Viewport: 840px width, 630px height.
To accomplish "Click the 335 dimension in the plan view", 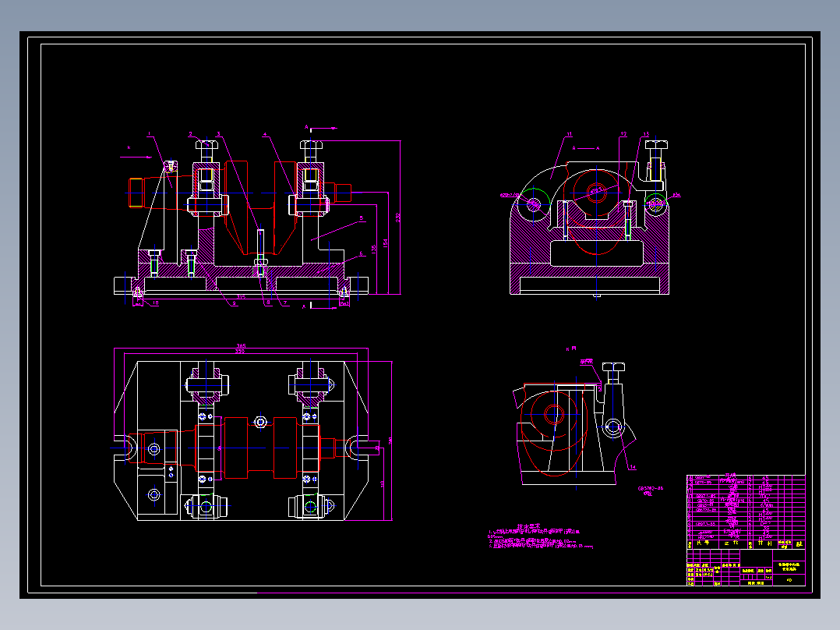I will pyautogui.click(x=240, y=351).
